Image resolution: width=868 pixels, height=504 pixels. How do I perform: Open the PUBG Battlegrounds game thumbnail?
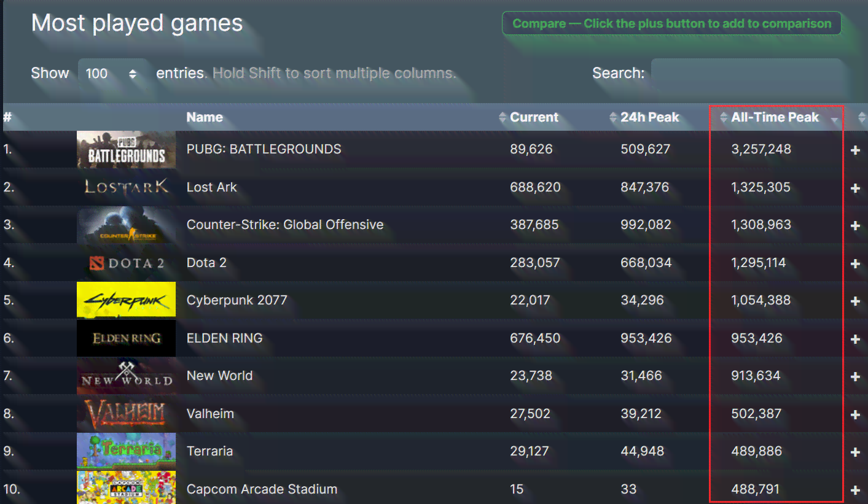[x=126, y=149]
